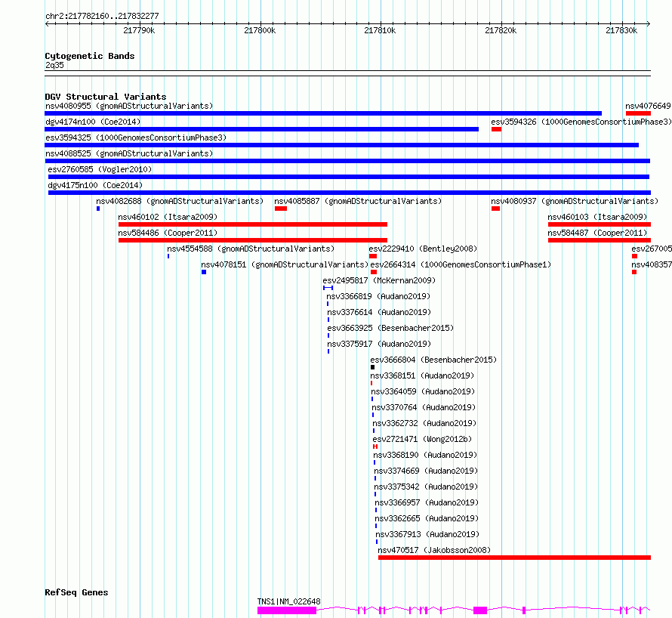Select the red nsv470517 (Jakobsson2008) variant bar
672x618 pixels.
(514, 558)
